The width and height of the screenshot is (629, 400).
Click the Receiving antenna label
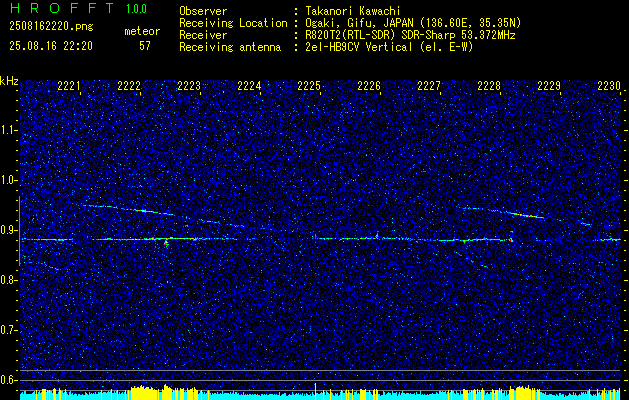pos(230,47)
